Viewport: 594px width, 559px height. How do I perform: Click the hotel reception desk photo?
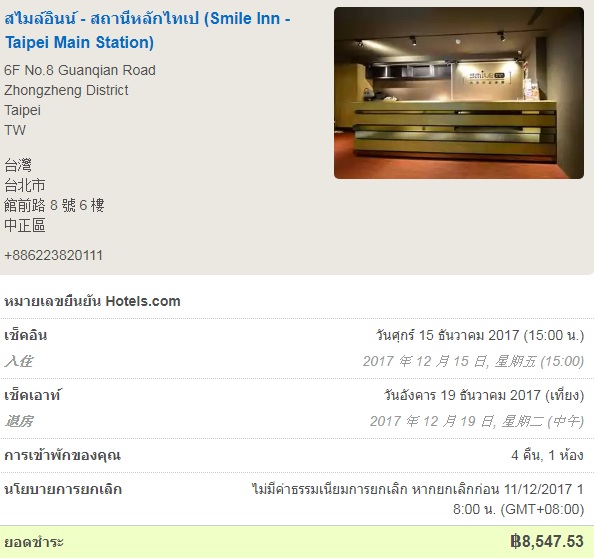459,93
